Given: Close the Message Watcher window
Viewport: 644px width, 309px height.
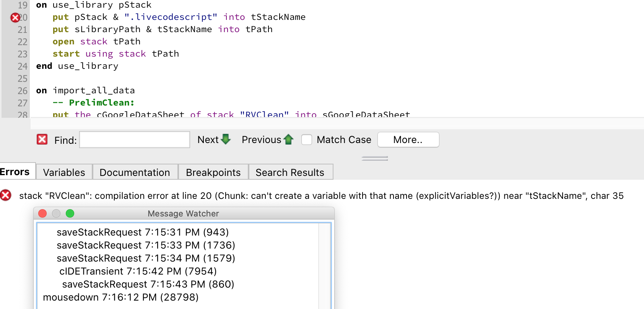Looking at the screenshot, I should (x=42, y=213).
